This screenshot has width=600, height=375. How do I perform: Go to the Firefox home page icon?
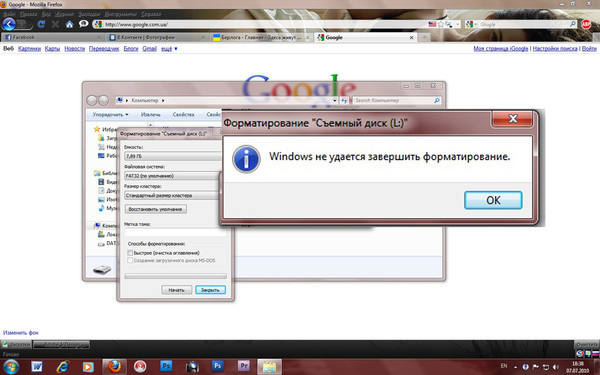click(69, 24)
